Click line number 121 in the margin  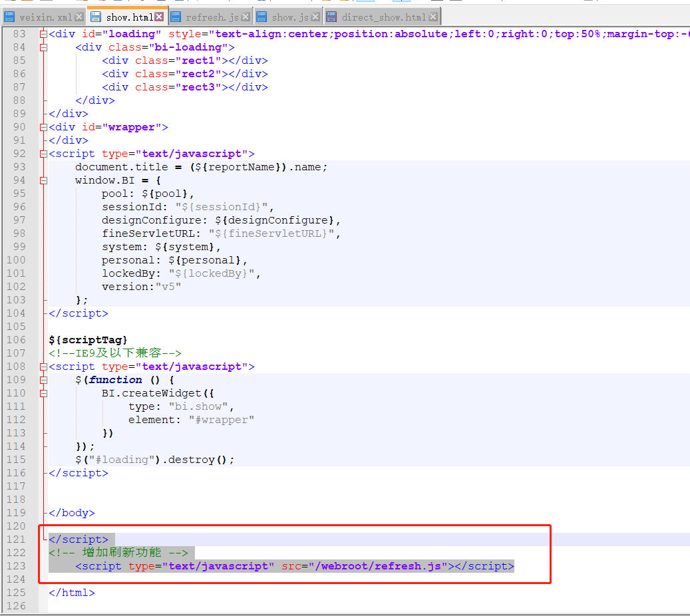pos(16,539)
